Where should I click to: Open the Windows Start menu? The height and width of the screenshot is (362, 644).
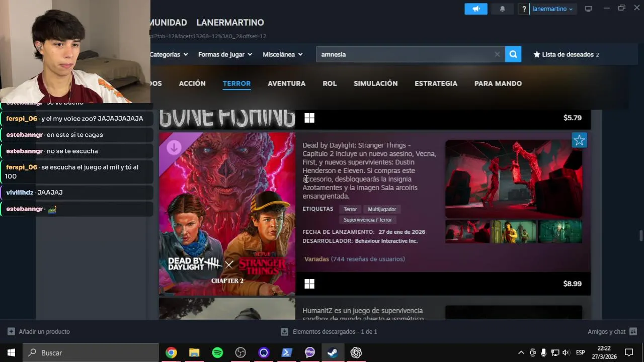click(x=11, y=352)
